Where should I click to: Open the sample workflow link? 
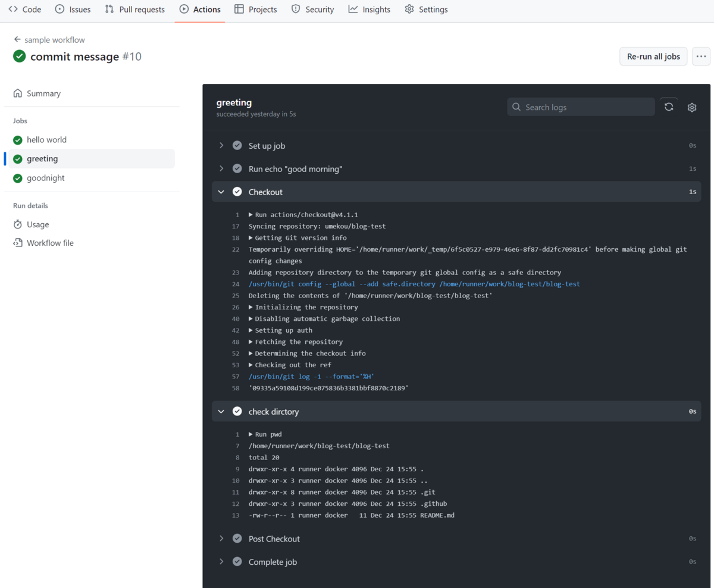pos(55,39)
